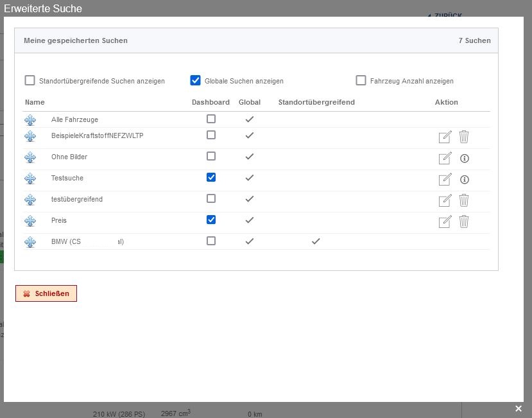This screenshot has height=418, width=532.
Task: Check Dashboard box for Ohne Bilder
Action: 211,156
